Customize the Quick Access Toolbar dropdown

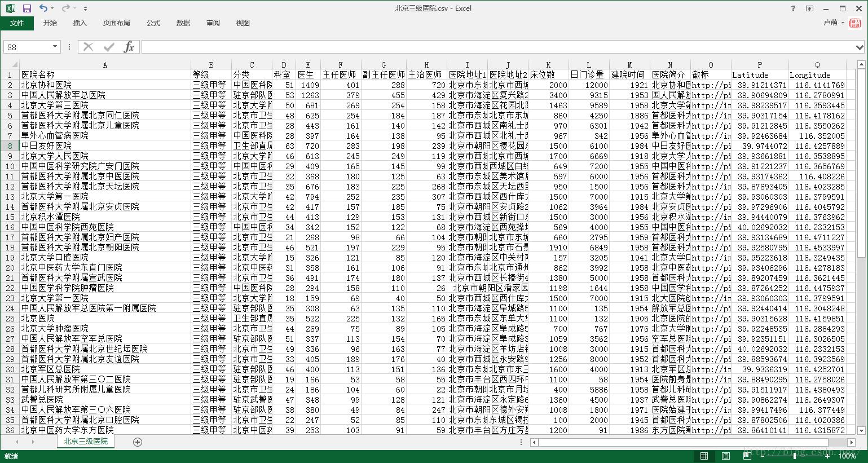[x=85, y=8]
